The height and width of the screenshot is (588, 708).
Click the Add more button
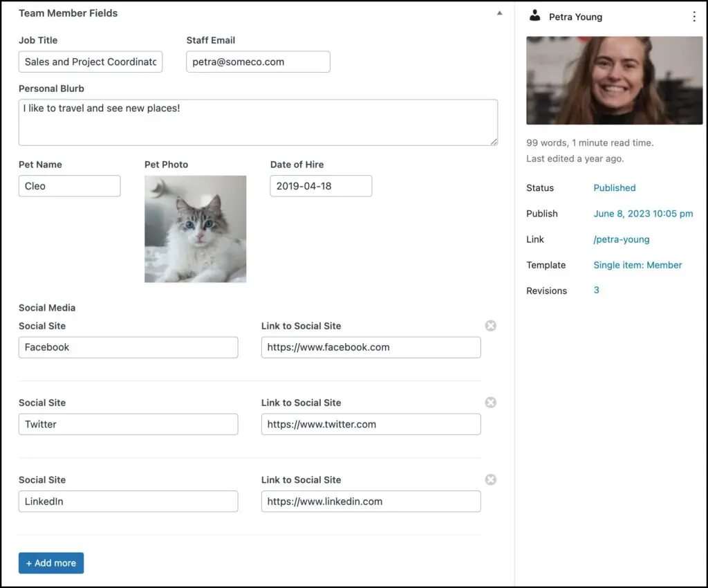point(51,563)
